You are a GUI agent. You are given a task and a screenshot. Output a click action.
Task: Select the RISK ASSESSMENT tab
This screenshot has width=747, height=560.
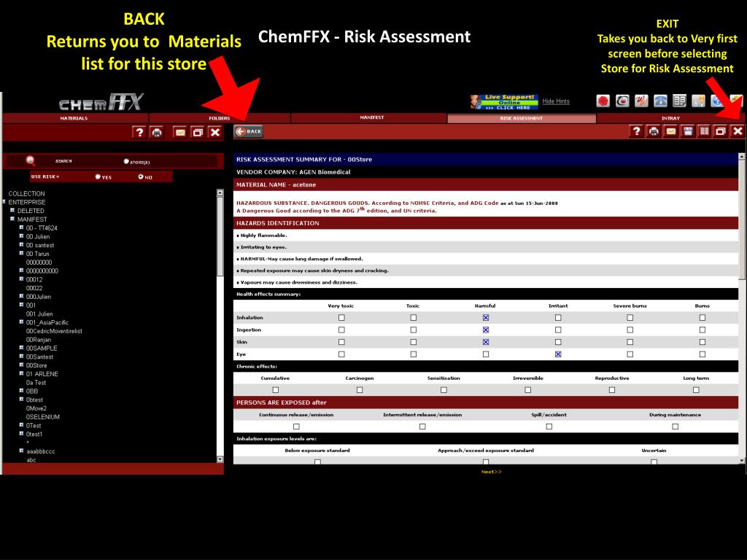click(521, 118)
